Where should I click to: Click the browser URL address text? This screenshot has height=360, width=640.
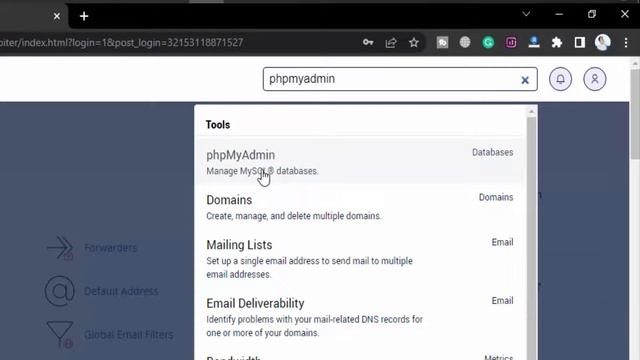click(122, 42)
